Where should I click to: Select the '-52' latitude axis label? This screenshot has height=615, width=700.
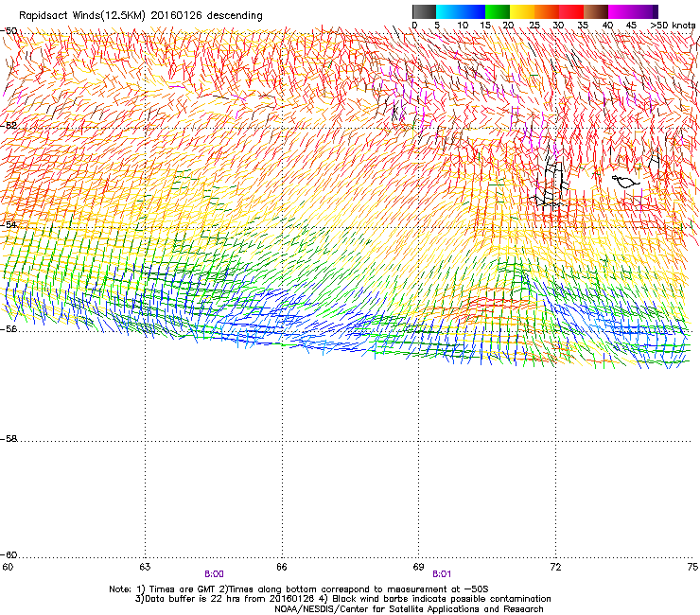[x=9, y=126]
